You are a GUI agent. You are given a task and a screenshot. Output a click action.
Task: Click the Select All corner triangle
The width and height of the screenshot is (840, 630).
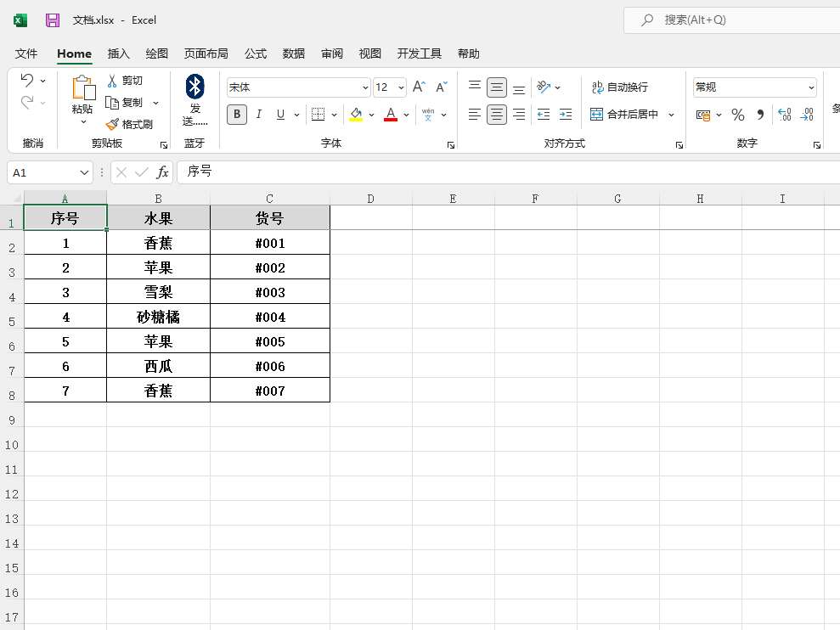pyautogui.click(x=17, y=198)
